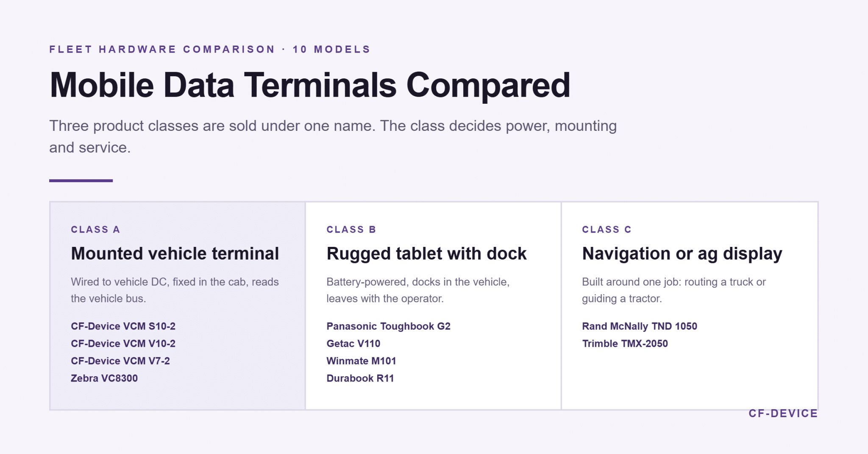
Task: Click the Mobile Data Terminals Compared title
Action: 310,85
